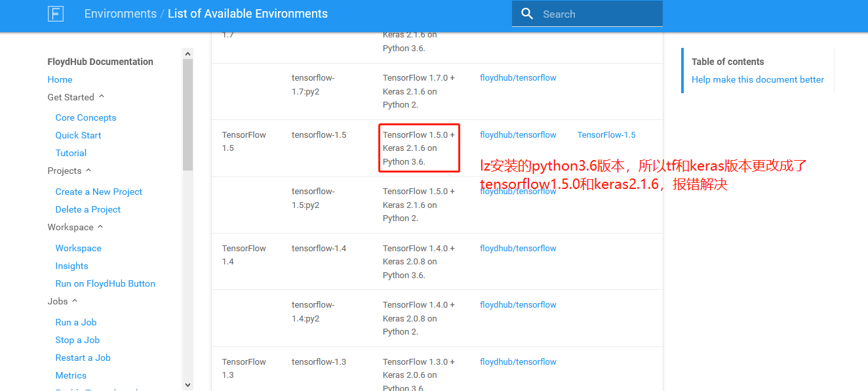This screenshot has height=391, width=868.
Task: Click the 'Table of contents' heading
Action: (x=728, y=62)
